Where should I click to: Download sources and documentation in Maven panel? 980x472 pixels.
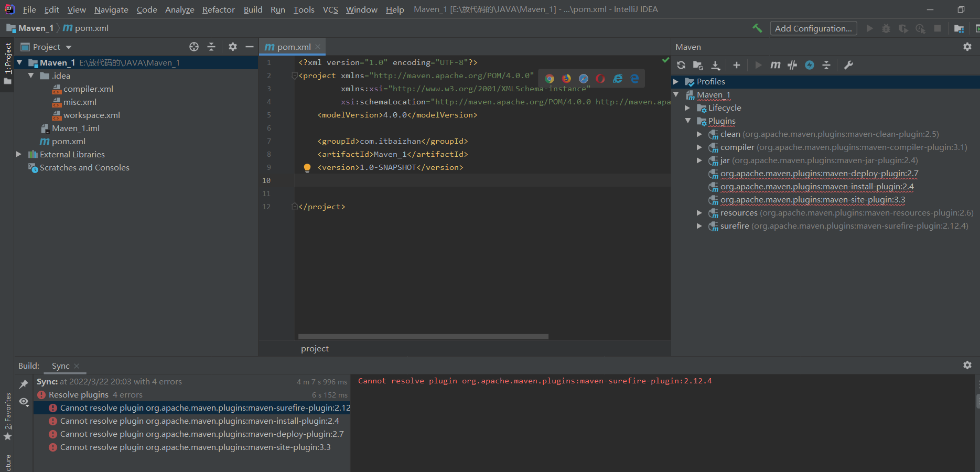tap(716, 65)
